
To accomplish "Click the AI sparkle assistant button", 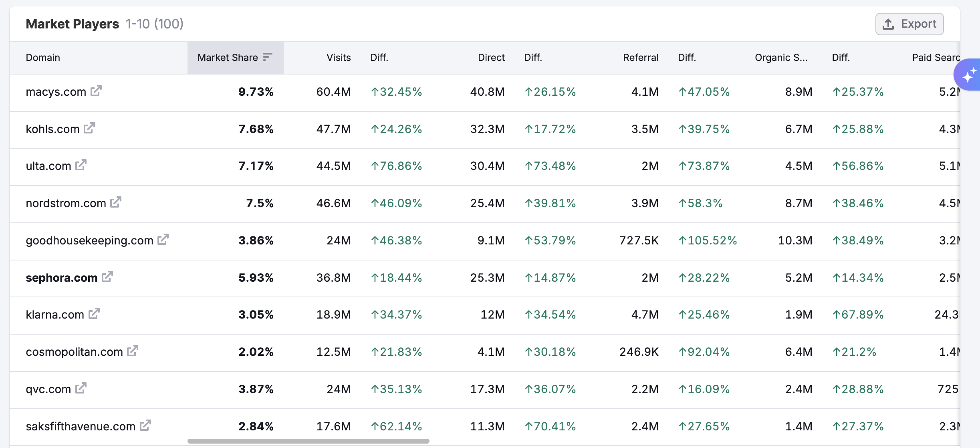I will click(968, 75).
